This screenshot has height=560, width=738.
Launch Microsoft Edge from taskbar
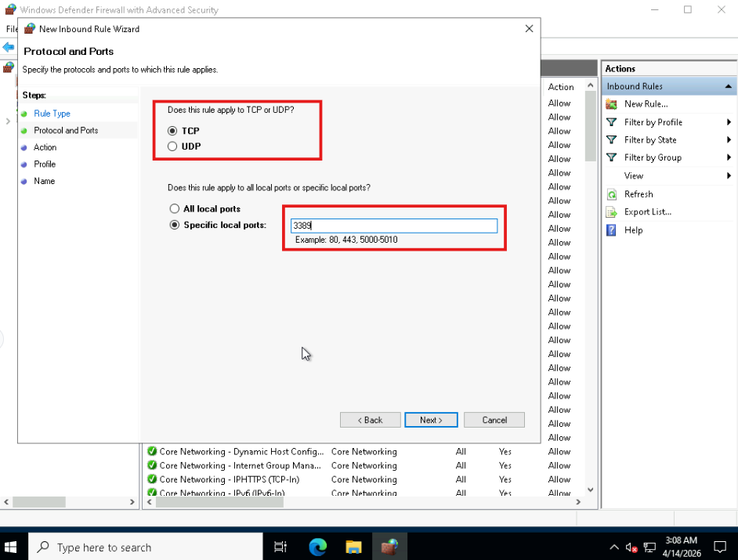click(x=318, y=547)
